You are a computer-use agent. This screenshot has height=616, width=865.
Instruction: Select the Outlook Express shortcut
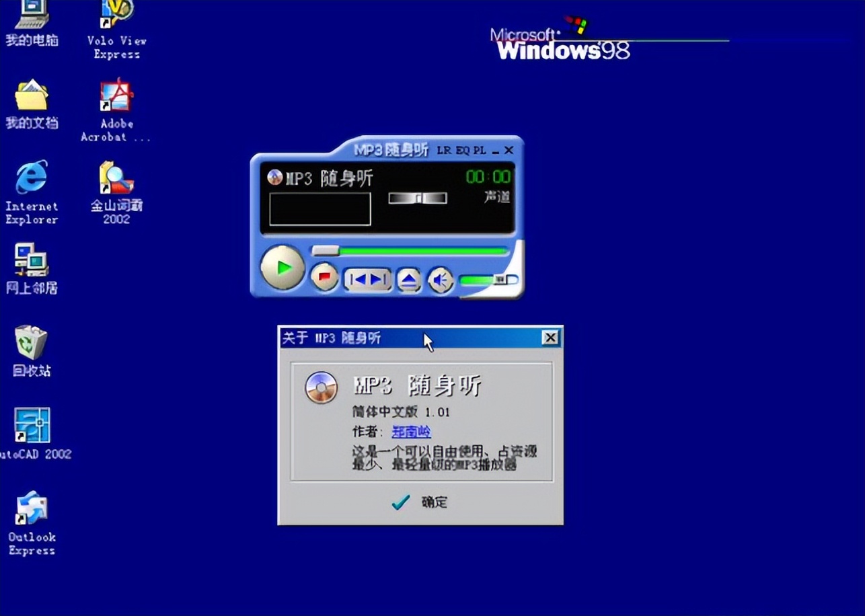pos(32,523)
